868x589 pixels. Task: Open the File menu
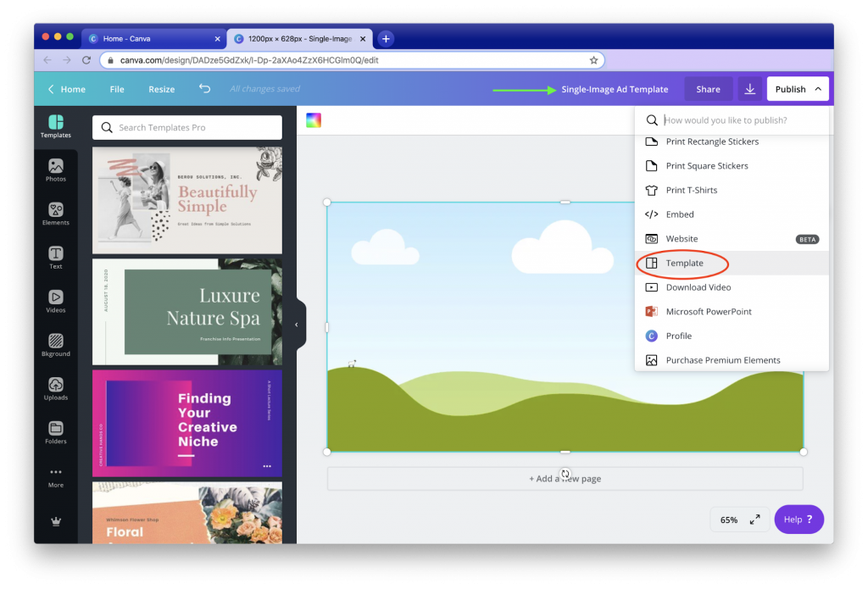pos(117,89)
